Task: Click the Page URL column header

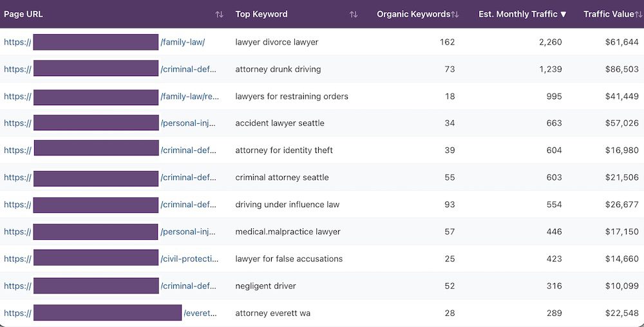Action: [23, 14]
